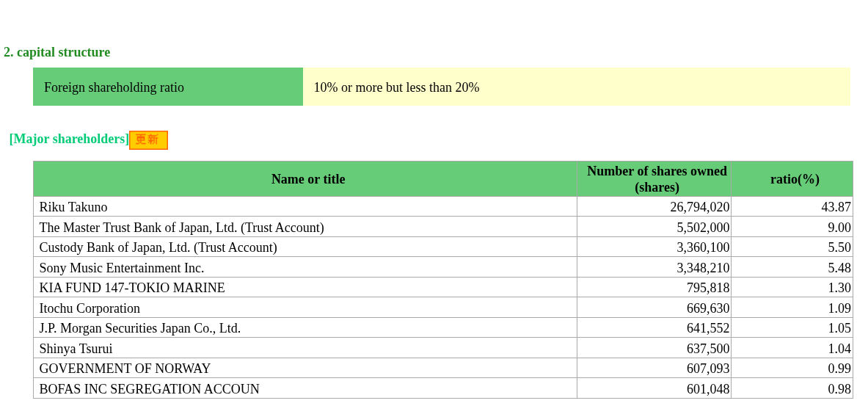Screen dimensions: 868x406
Task: Click the '10% or more but less than 20%' value
Action: click(x=396, y=87)
